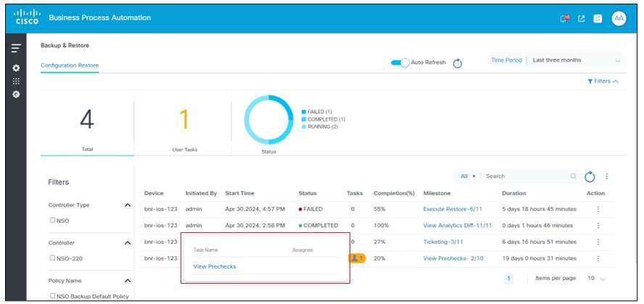Image resolution: width=644 pixels, height=304 pixels.
Task: Click the refresh icon beside Auto Refresh
Action: point(458,63)
